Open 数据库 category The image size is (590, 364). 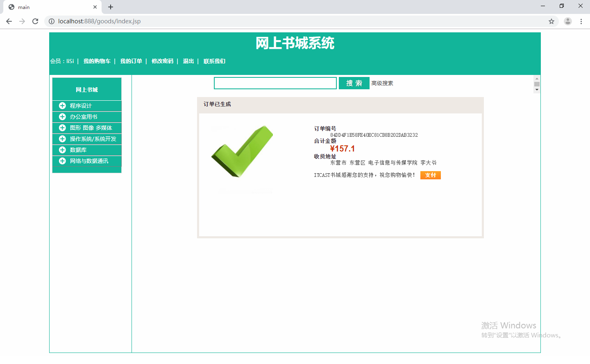pyautogui.click(x=78, y=150)
